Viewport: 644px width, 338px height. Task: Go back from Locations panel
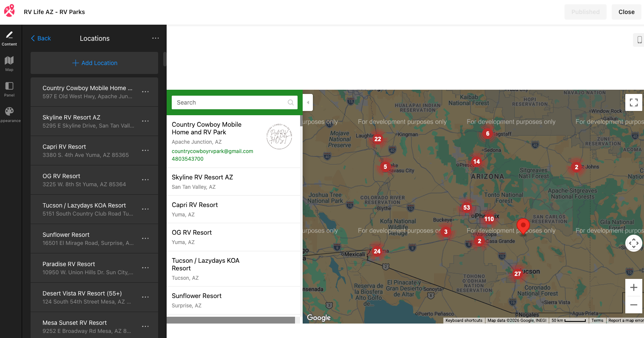[x=41, y=38]
